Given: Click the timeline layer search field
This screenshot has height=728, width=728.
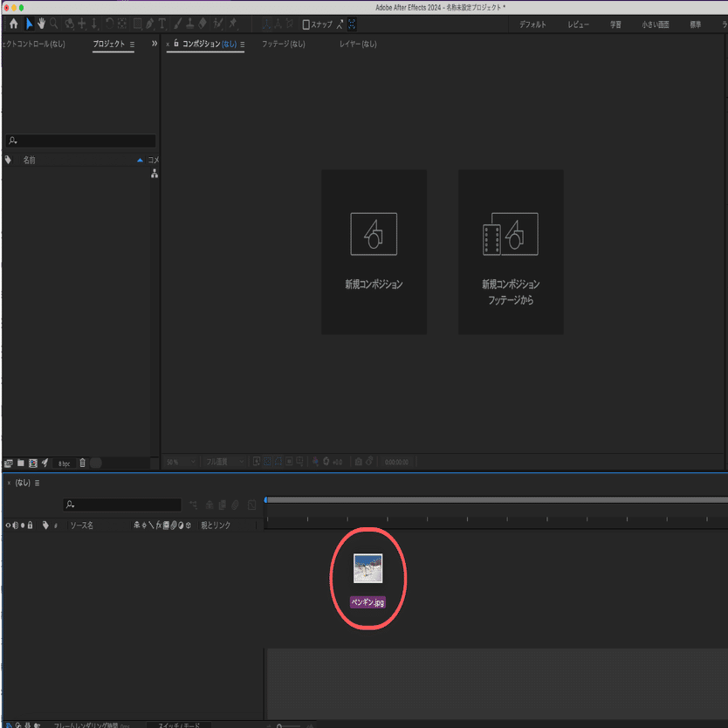Looking at the screenshot, I should click(x=122, y=505).
